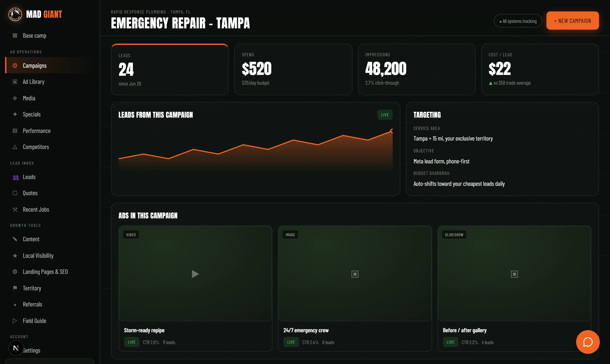
Task: Click image placeholder icon on 24/7 emergency crew
Action: (355, 274)
